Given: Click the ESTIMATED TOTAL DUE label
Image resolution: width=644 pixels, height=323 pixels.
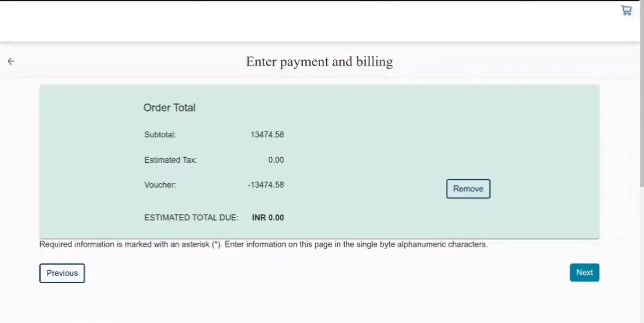Looking at the screenshot, I should (191, 218).
